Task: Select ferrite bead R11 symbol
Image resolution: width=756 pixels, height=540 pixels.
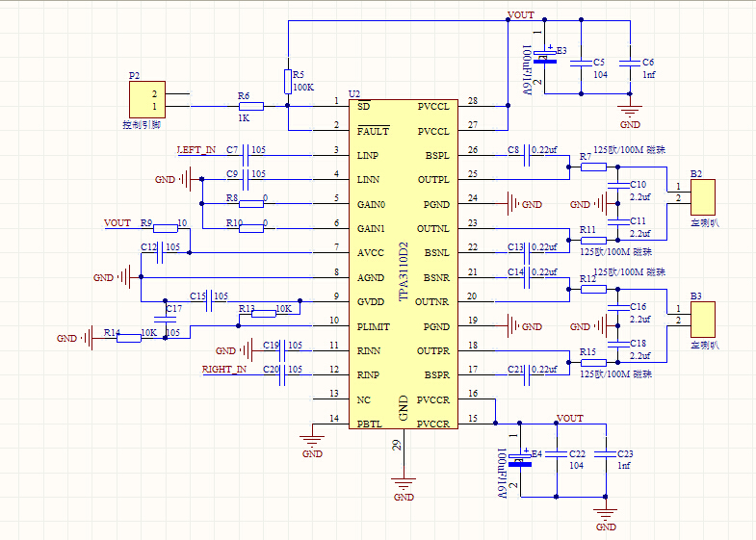Action: (593, 241)
